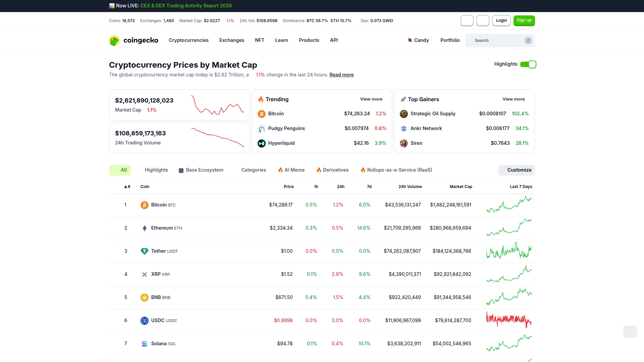
Task: Select the Bitcoin coin icon in row 1
Action: pyautogui.click(x=145, y=205)
